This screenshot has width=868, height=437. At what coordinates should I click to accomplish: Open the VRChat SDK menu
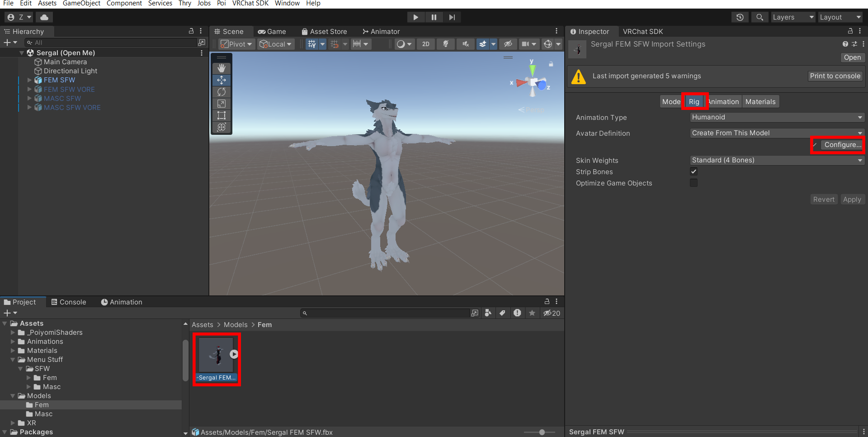click(x=250, y=4)
